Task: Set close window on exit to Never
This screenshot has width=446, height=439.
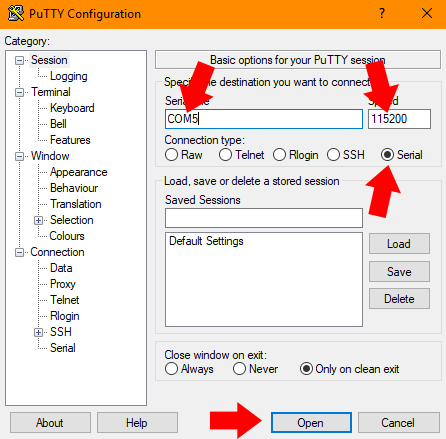Action: [239, 369]
